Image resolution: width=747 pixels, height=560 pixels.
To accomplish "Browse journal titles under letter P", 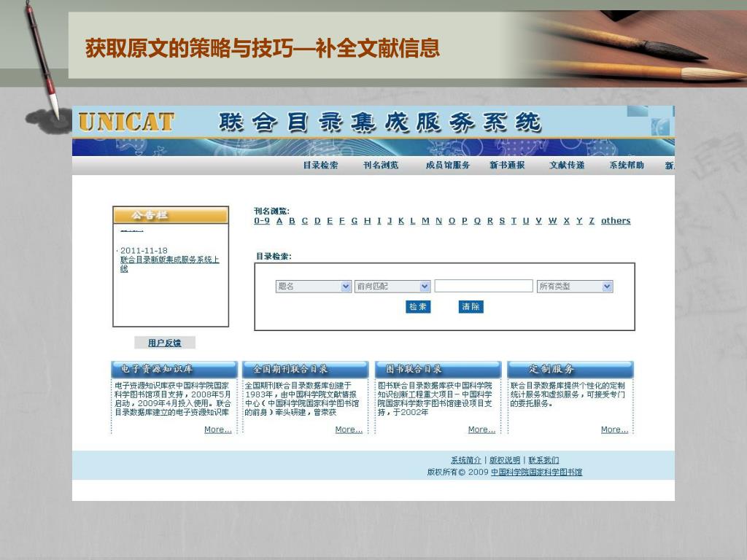I will click(x=465, y=221).
